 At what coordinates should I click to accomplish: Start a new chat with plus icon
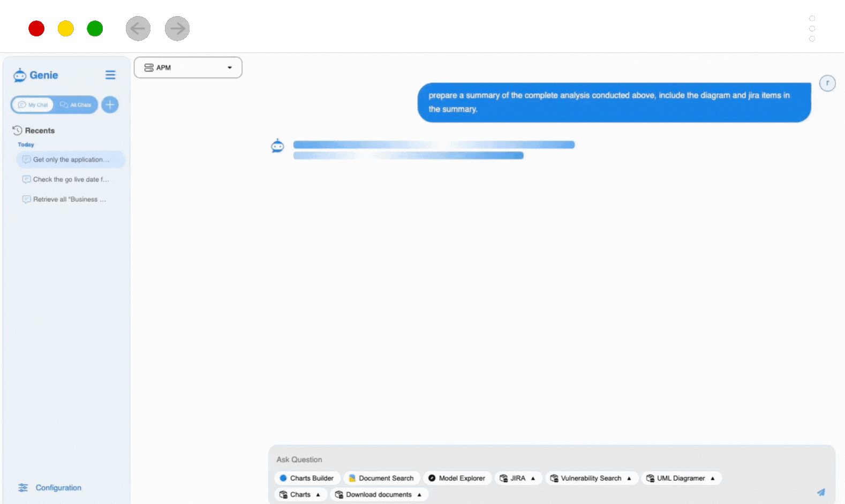110,105
